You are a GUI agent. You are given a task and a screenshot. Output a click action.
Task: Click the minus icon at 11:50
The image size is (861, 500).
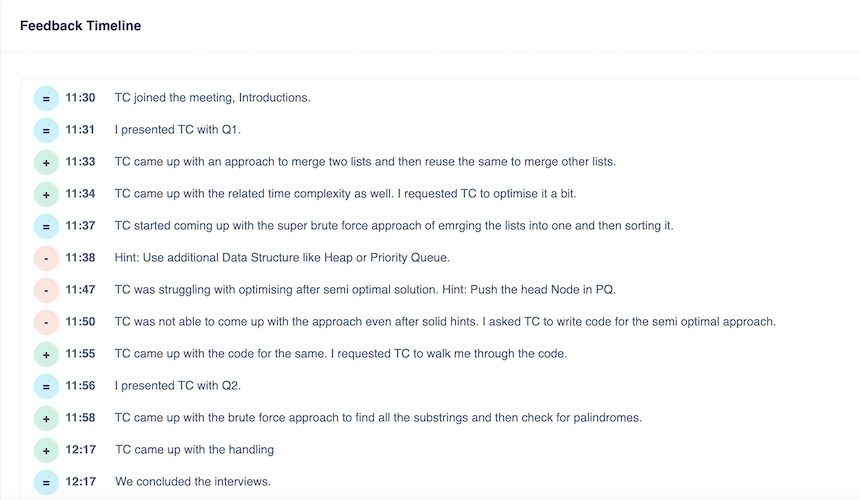(x=46, y=322)
